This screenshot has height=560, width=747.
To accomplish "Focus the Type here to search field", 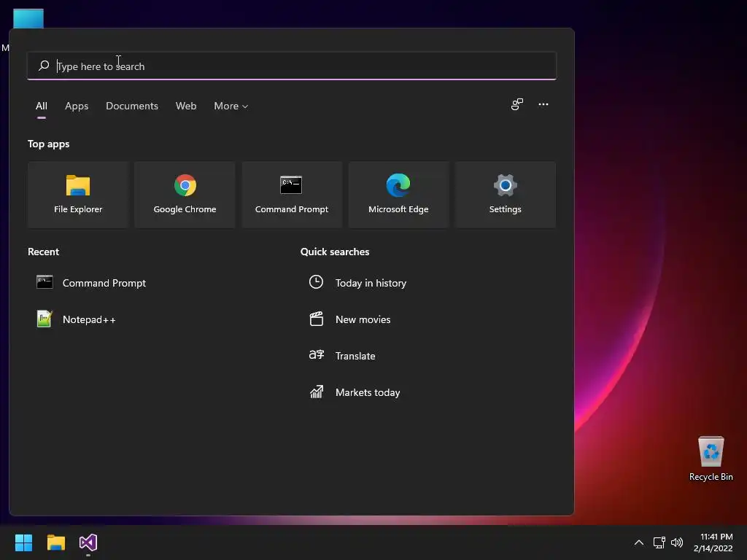I will click(x=292, y=66).
